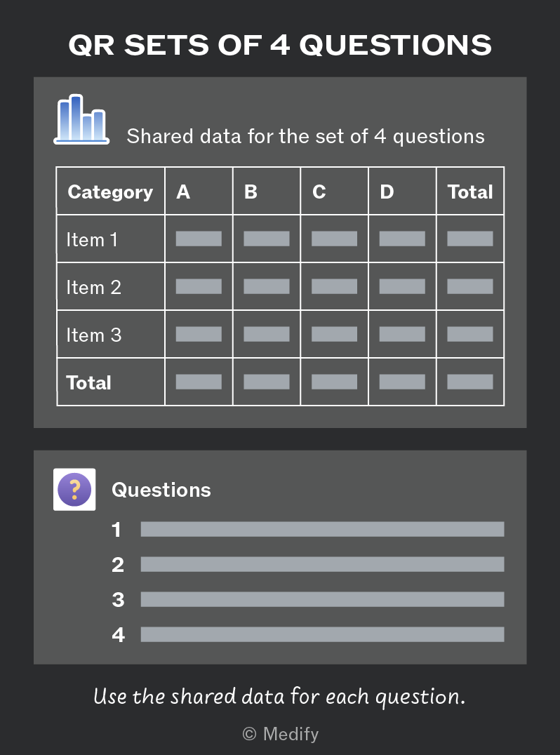Screen dimensions: 560x755
Task: Click question 4 placeholder bar
Action: click(x=322, y=634)
